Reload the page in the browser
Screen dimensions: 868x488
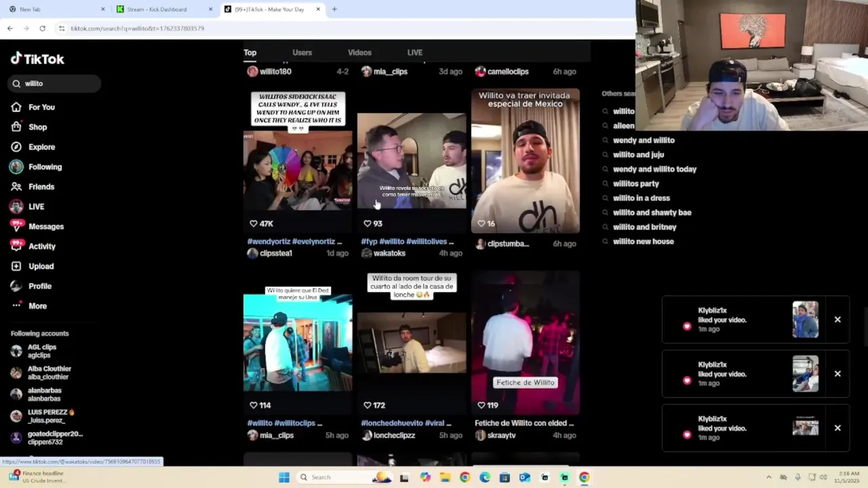(42, 28)
